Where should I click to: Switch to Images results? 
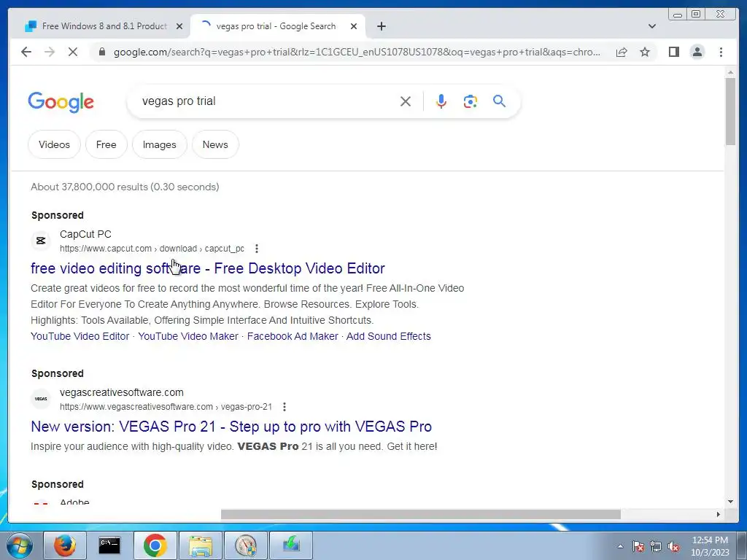pos(160,144)
